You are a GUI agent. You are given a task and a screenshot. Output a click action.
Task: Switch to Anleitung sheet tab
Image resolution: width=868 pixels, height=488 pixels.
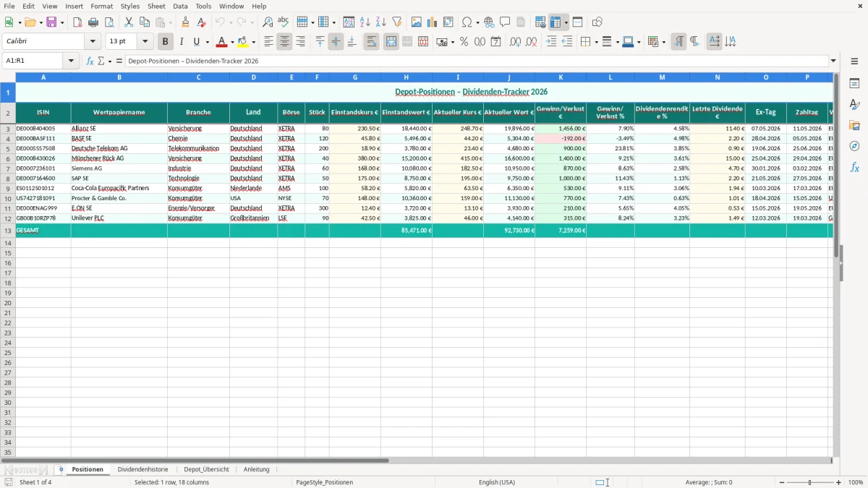tap(256, 469)
